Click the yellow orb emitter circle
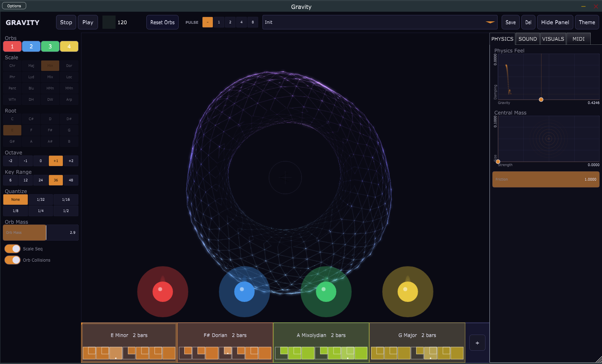This screenshot has width=602, height=364. pyautogui.click(x=407, y=291)
